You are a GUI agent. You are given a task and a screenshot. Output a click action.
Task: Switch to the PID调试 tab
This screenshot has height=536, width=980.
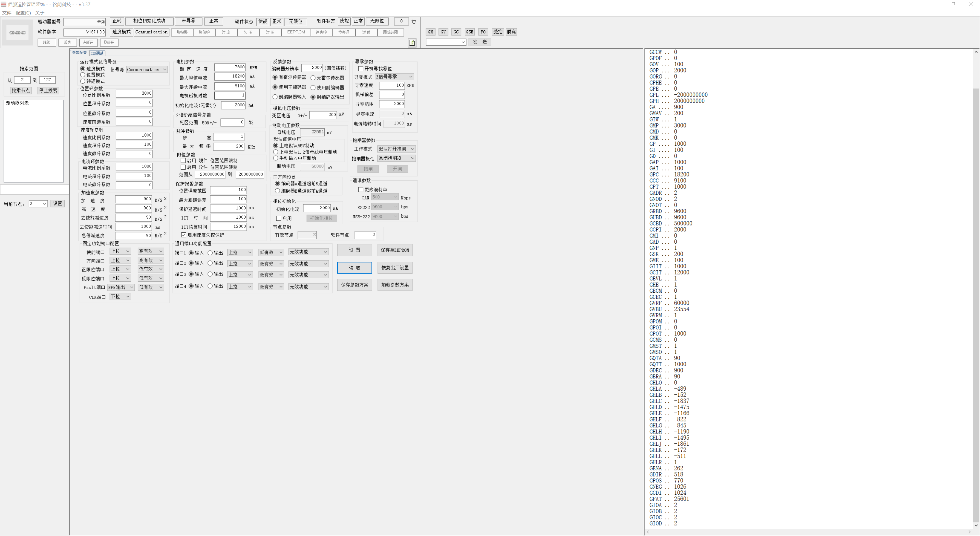[x=97, y=53]
